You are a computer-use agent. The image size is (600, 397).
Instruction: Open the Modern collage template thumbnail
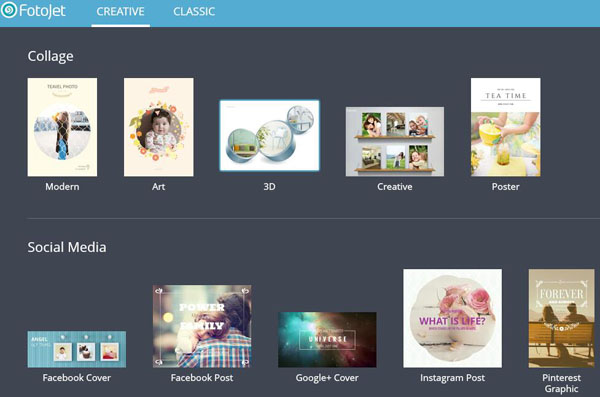(62, 127)
